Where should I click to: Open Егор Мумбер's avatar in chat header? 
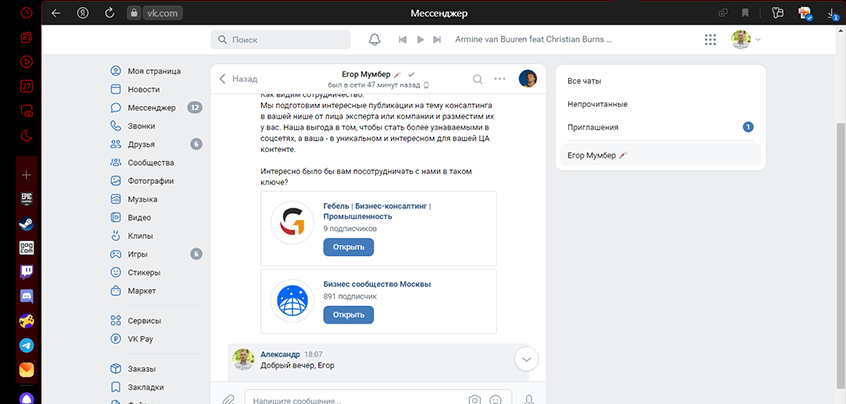coord(528,79)
